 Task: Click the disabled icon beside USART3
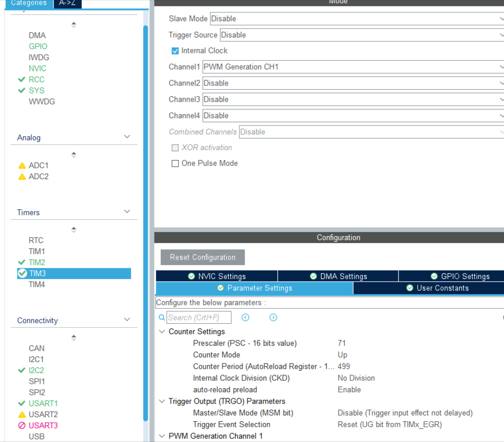22,425
